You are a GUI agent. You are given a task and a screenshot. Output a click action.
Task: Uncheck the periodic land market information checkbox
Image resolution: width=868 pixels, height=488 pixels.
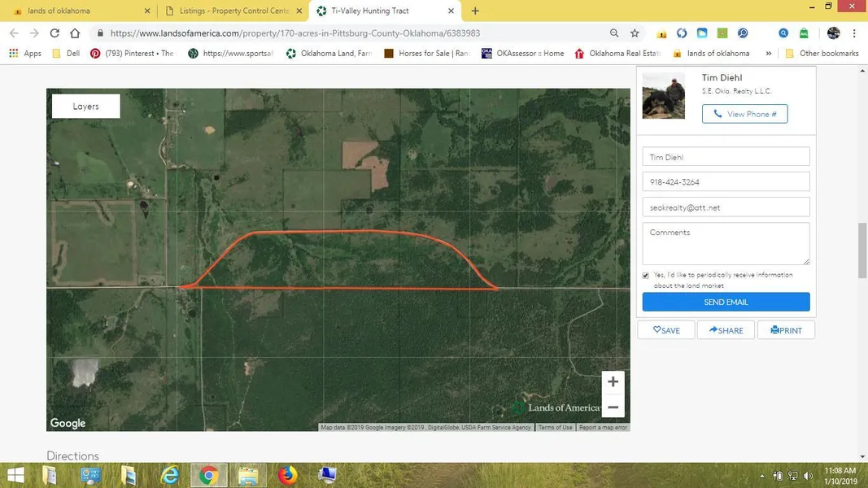pyautogui.click(x=646, y=276)
